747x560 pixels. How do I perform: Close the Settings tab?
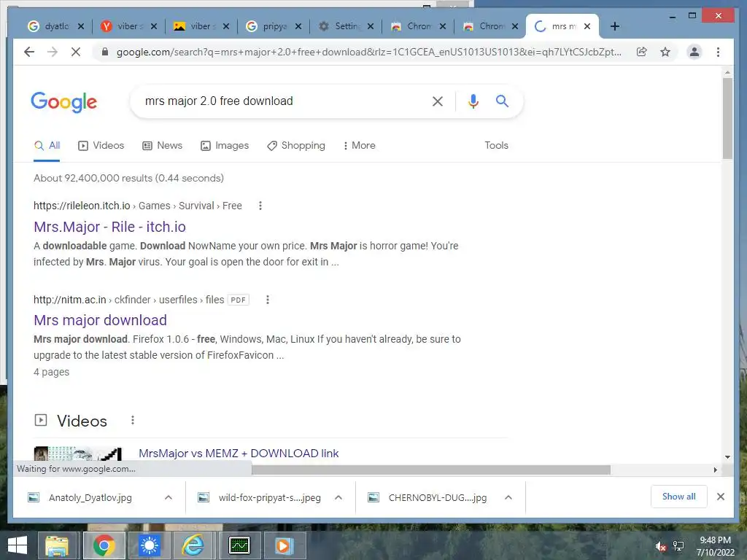(371, 26)
